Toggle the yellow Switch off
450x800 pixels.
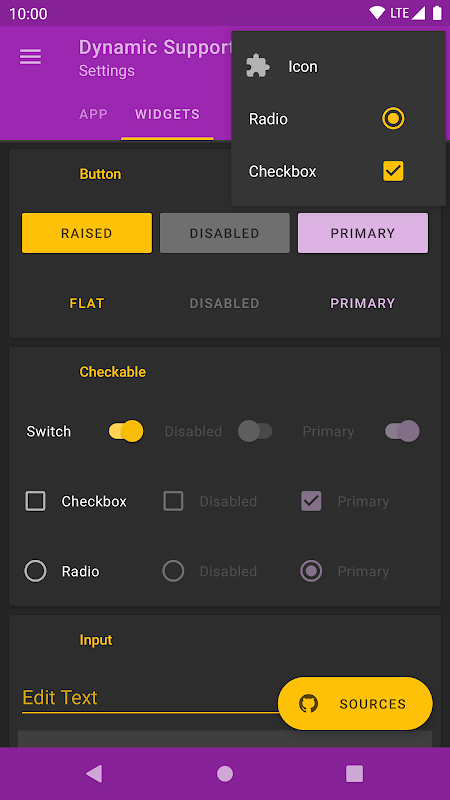tap(126, 431)
